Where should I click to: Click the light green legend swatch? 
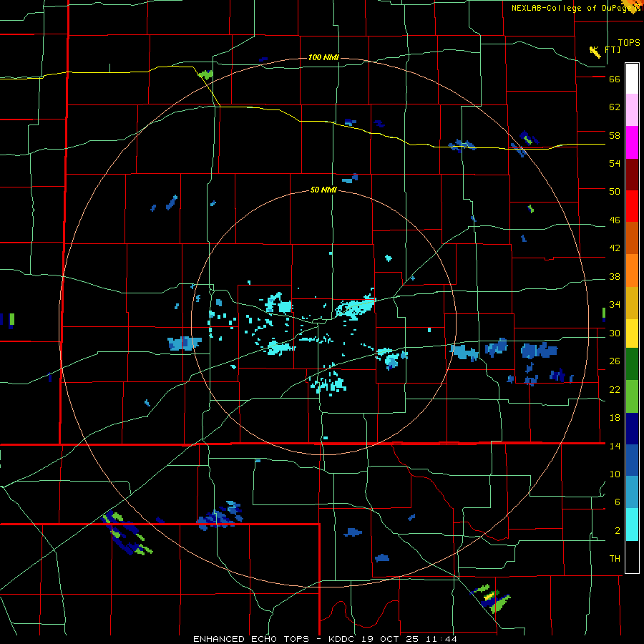coord(632,396)
